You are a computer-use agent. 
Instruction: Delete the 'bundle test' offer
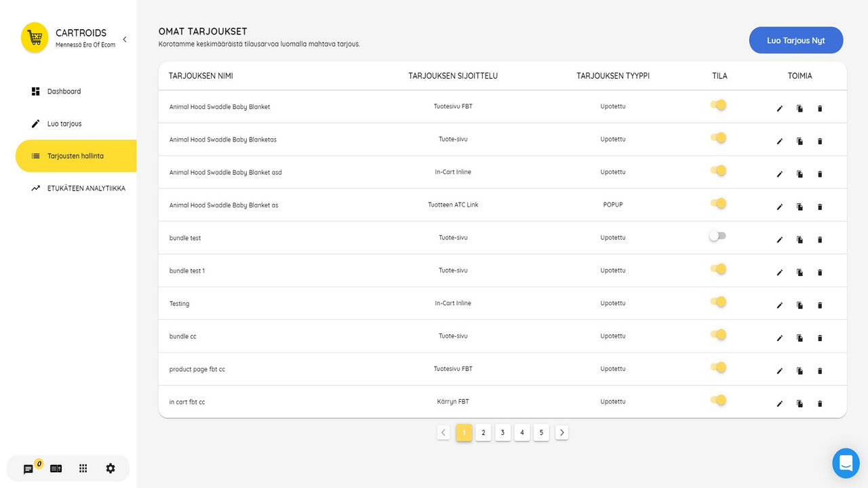pyautogui.click(x=819, y=240)
